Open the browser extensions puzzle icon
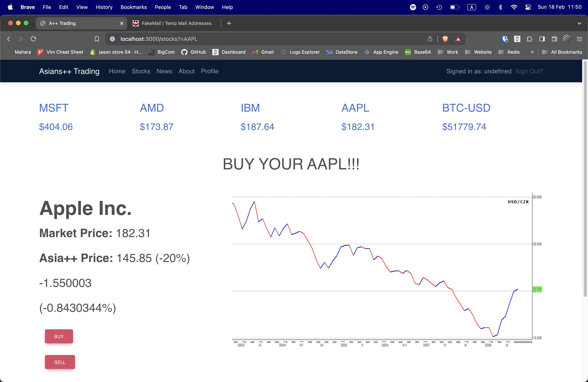588x382 pixels. pos(529,39)
